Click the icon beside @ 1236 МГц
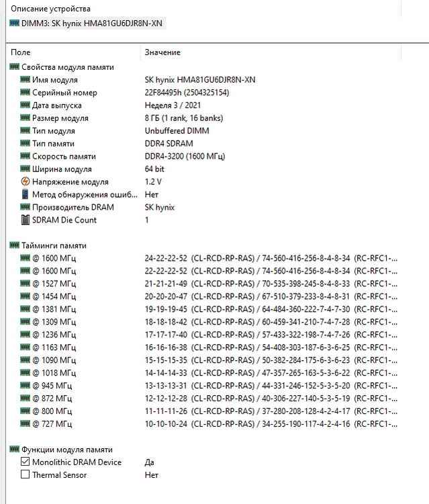 (x=25, y=334)
